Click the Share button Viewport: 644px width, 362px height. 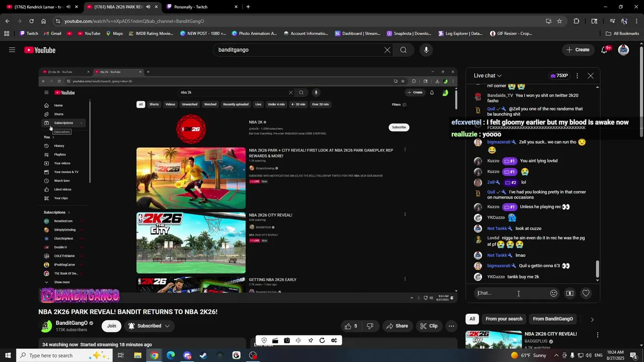pyautogui.click(x=397, y=326)
